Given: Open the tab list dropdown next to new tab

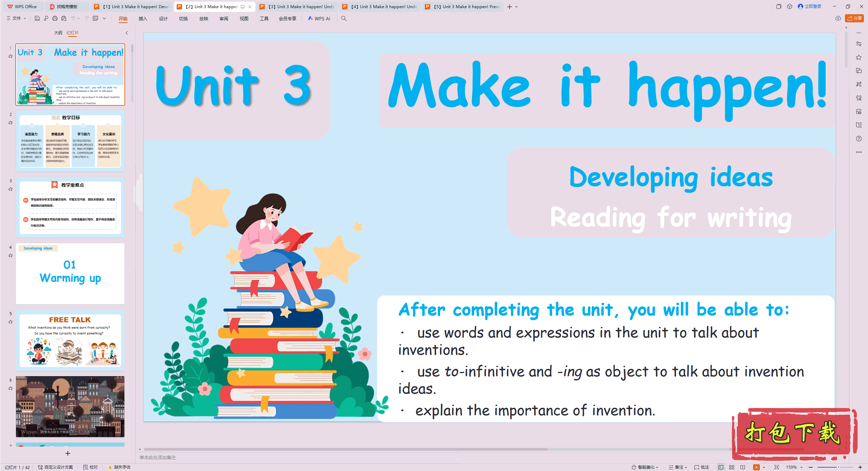Looking at the screenshot, I should tap(516, 6).
